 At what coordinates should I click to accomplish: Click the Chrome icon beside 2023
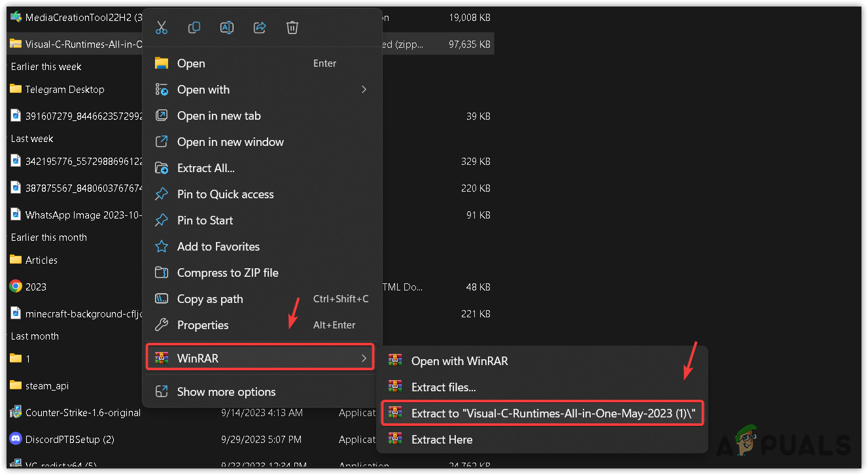tap(16, 287)
